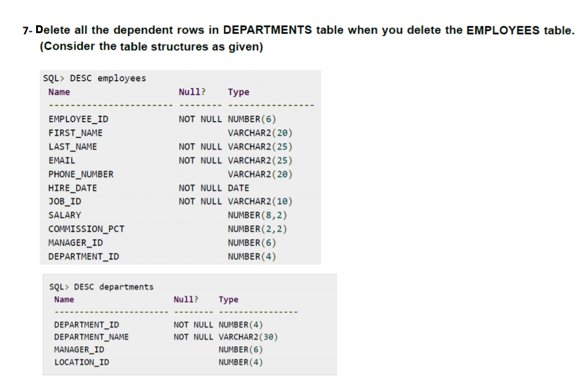Click the DEPARTMENT_NAME column name
The height and width of the screenshot is (386, 588).
(91, 337)
